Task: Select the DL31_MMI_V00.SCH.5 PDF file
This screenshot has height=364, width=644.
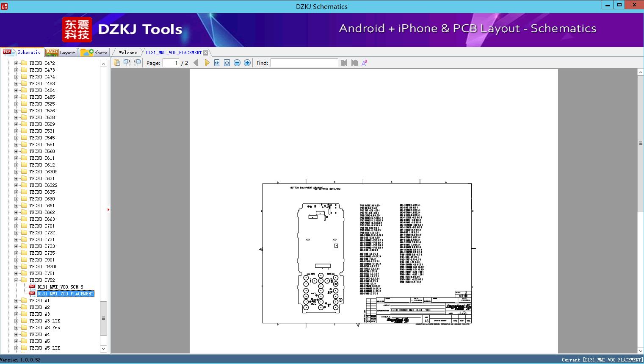Action: pos(60,287)
